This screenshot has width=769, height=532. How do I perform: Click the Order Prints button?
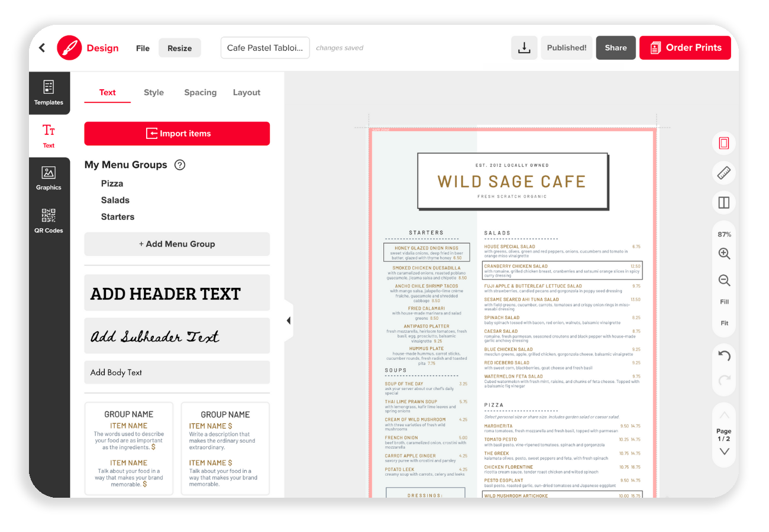point(685,48)
